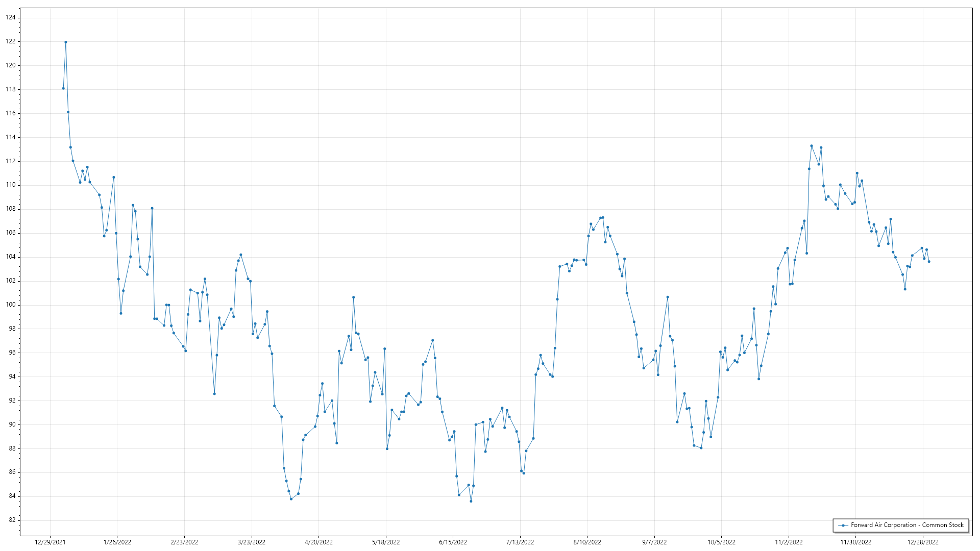Click the 11/30/2022 date axis label

(856, 542)
